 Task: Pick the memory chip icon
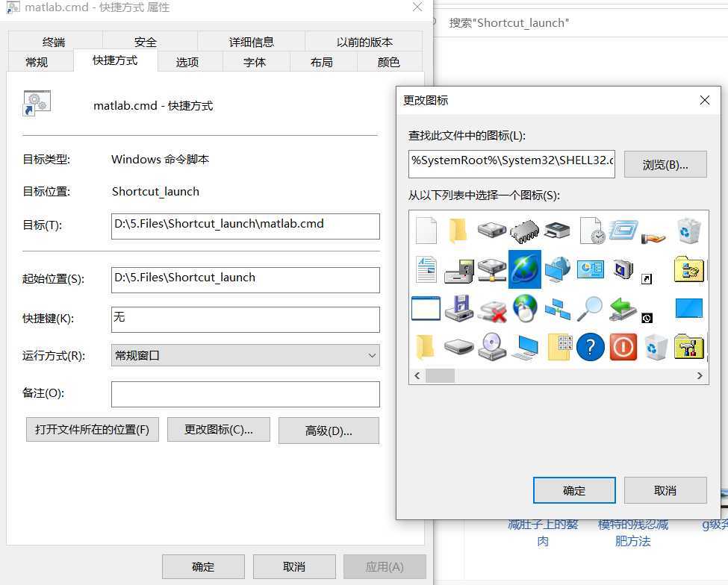pyautogui.click(x=525, y=231)
